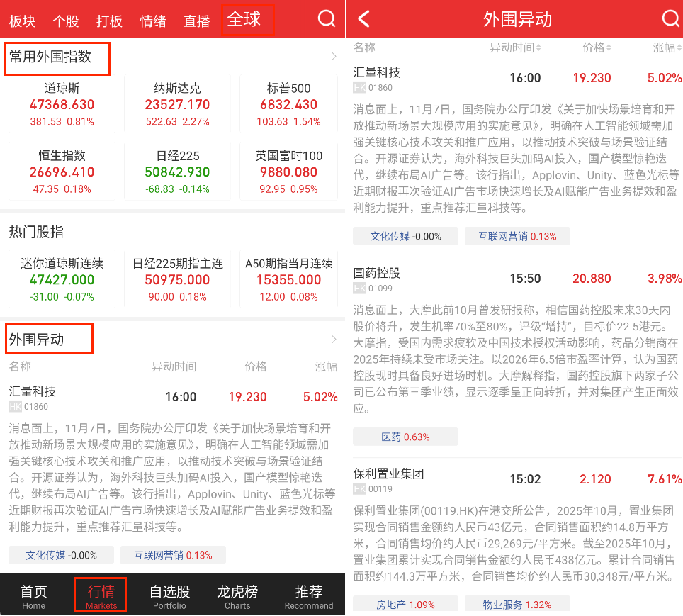Open the 直播 tab

click(x=197, y=21)
